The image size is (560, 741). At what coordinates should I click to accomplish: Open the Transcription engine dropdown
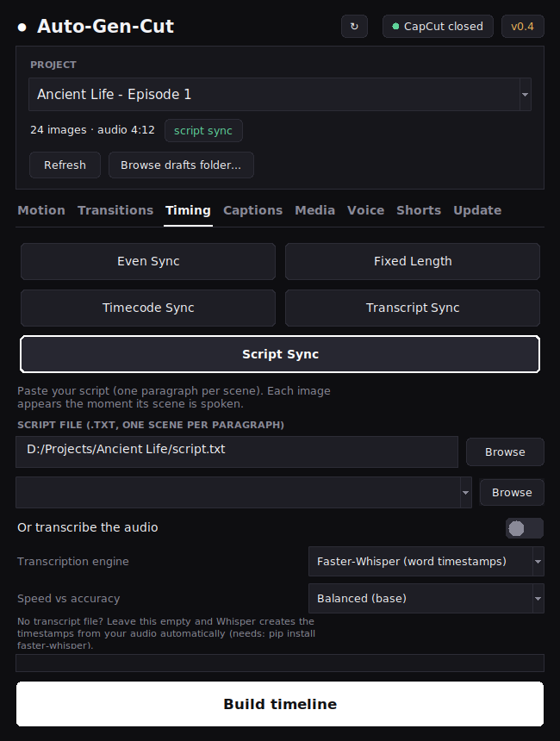[x=426, y=562]
